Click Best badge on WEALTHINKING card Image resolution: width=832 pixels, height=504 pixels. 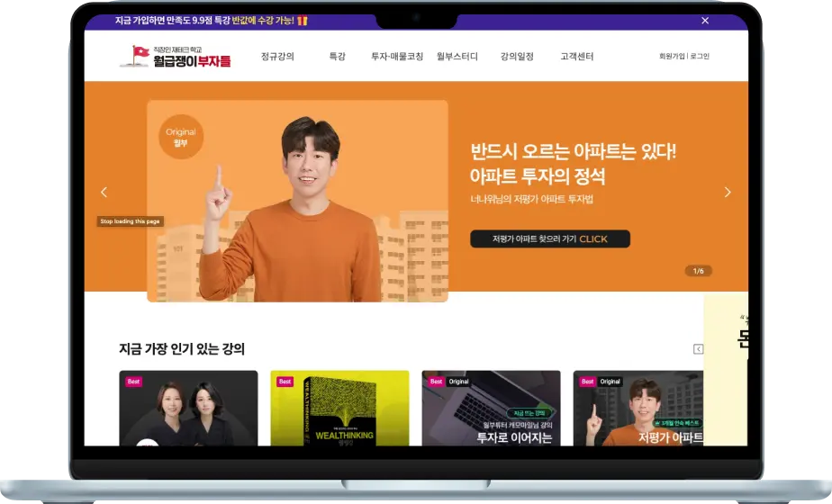(285, 382)
